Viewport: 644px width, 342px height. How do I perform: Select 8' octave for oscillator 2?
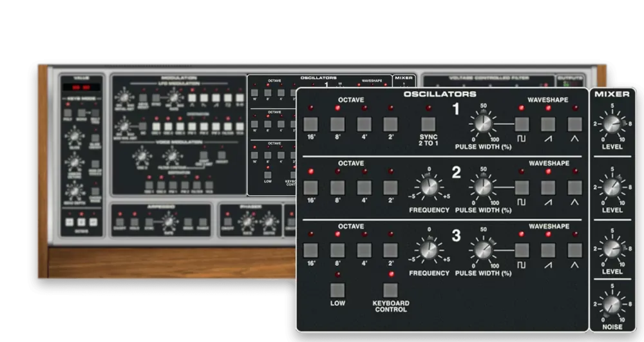pos(337,187)
